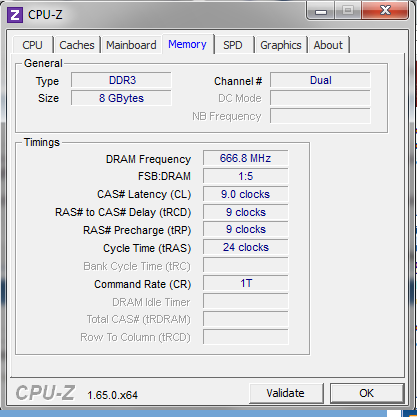Click the 1T command rate value
This screenshot has width=417, height=417.
[246, 283]
